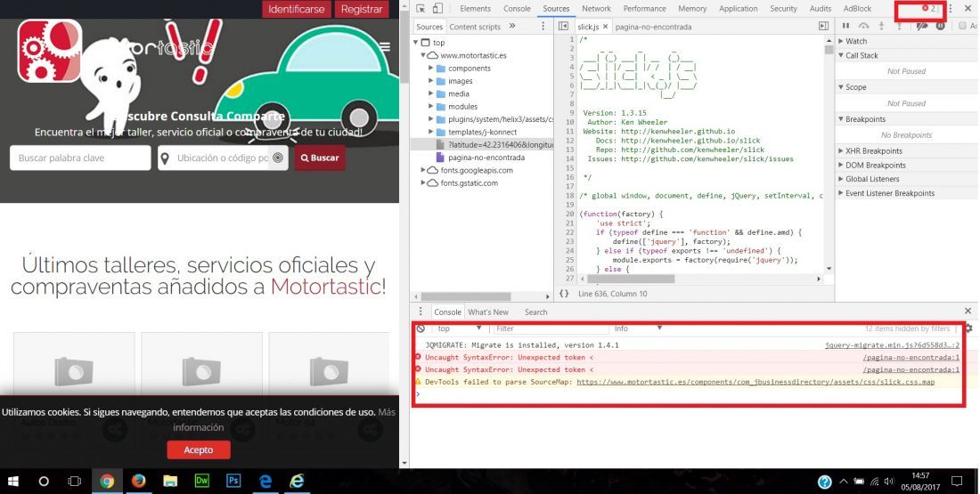Expand the fonts.googleapis.com node
The height and width of the screenshot is (494, 980).
(x=423, y=170)
